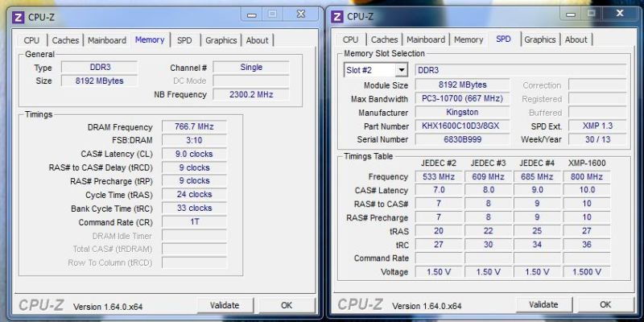Click Serial Number 6830B999
Screen dimensions: 644x322
coord(462,139)
